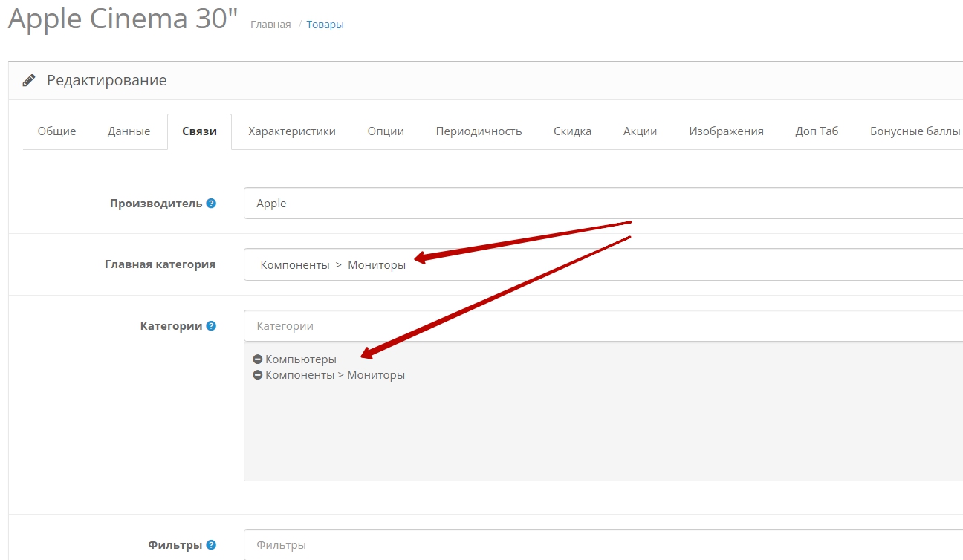Switch to the Акции tab

pyautogui.click(x=641, y=131)
